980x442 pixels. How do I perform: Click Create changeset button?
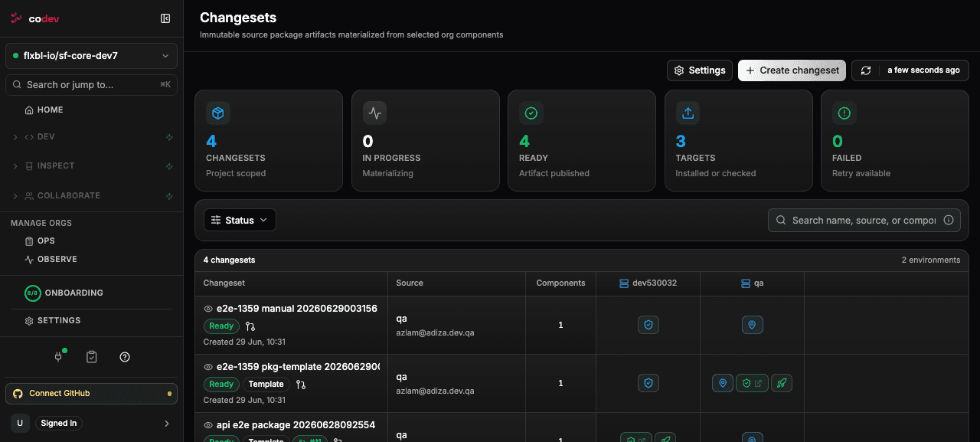pyautogui.click(x=792, y=70)
